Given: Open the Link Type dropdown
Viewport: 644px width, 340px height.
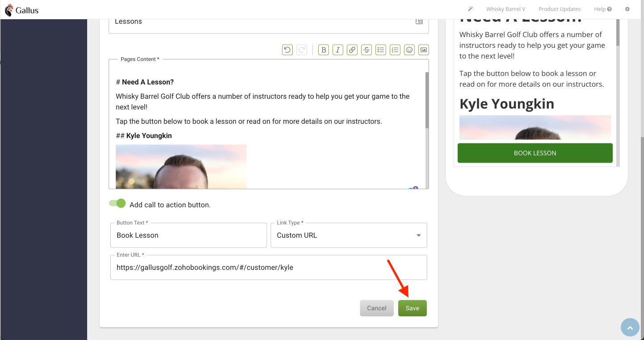Looking at the screenshot, I should [349, 235].
